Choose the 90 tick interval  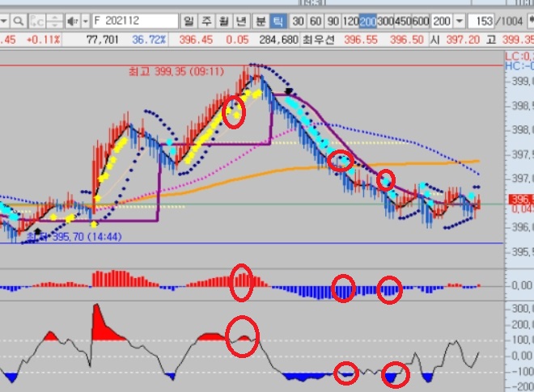(x=333, y=22)
